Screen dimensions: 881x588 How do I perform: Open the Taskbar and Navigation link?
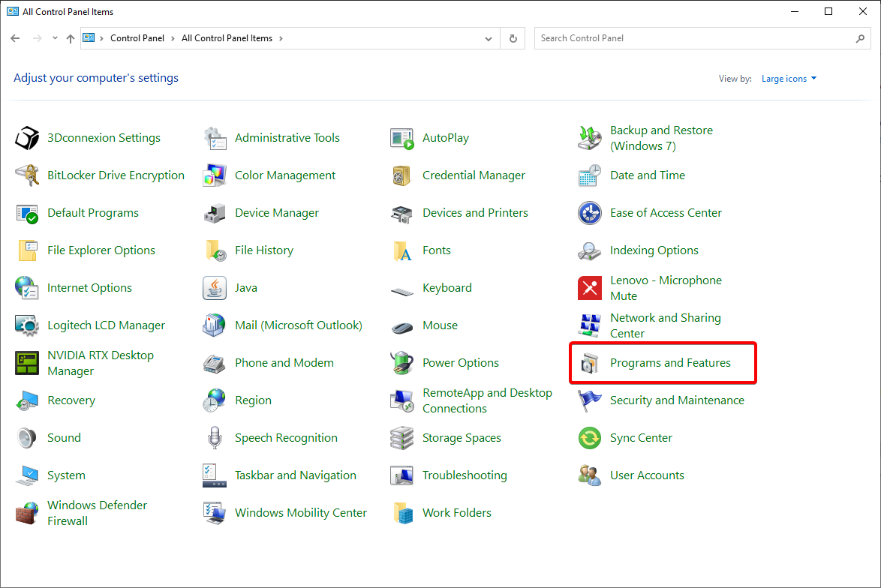point(296,475)
